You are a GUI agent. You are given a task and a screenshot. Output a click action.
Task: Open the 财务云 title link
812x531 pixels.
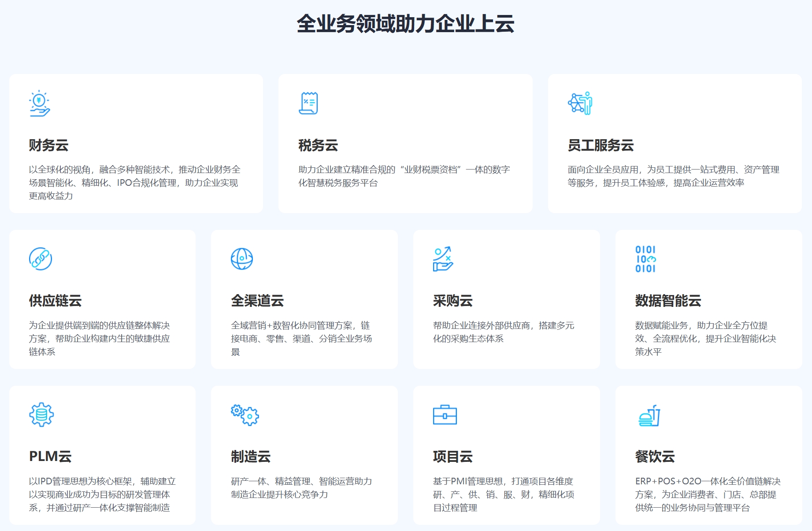coord(49,145)
